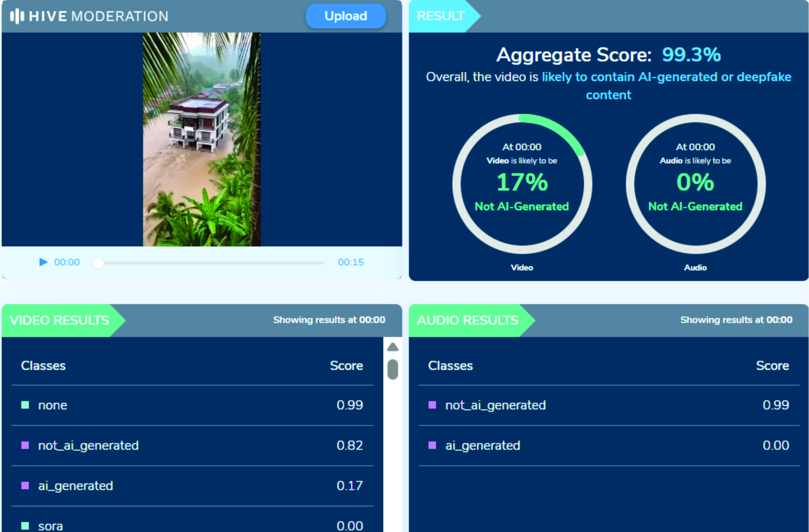The image size is (809, 532).
Task: Select the AUDIO RESULTS header tab
Action: tap(468, 320)
